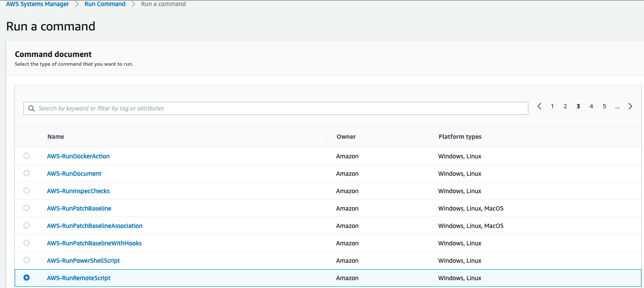Click Platform types cell of AWS-RunPatchBaselineAssociation row
The image size is (644, 288).
click(471, 226)
